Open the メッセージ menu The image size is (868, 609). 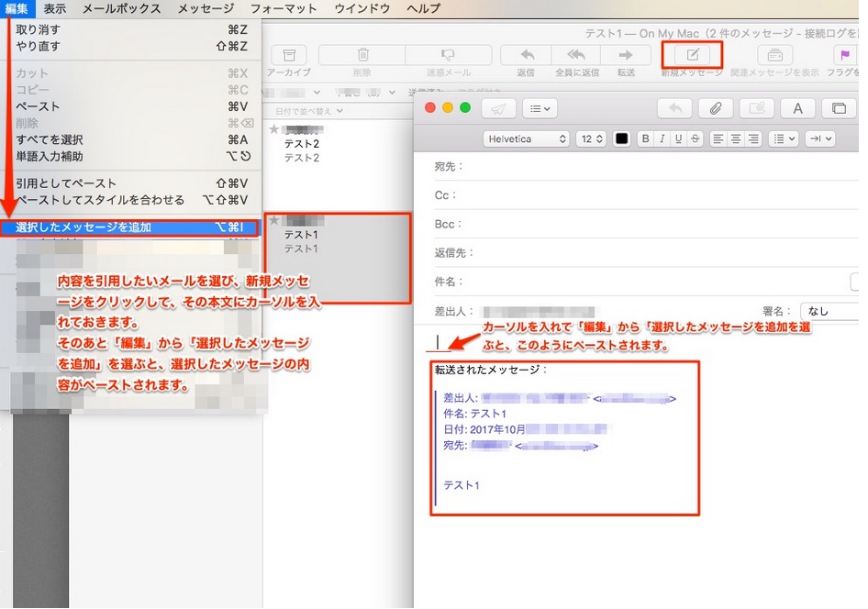point(206,8)
